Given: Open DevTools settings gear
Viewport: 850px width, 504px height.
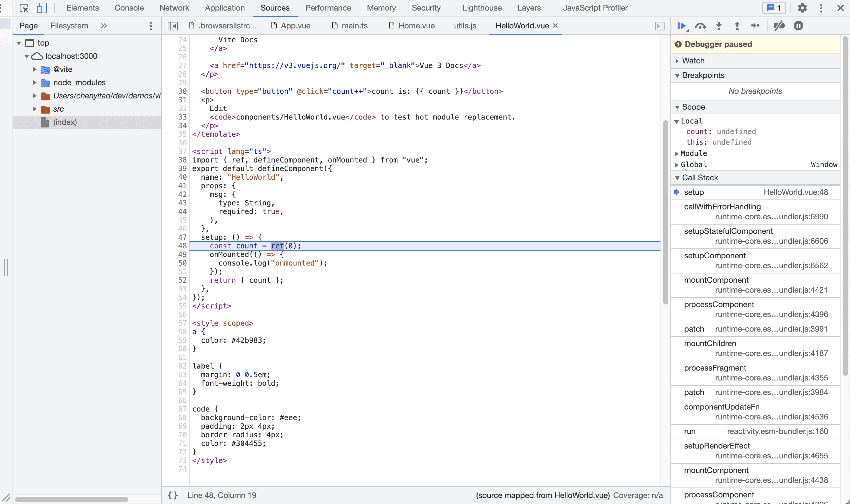Looking at the screenshot, I should click(802, 8).
